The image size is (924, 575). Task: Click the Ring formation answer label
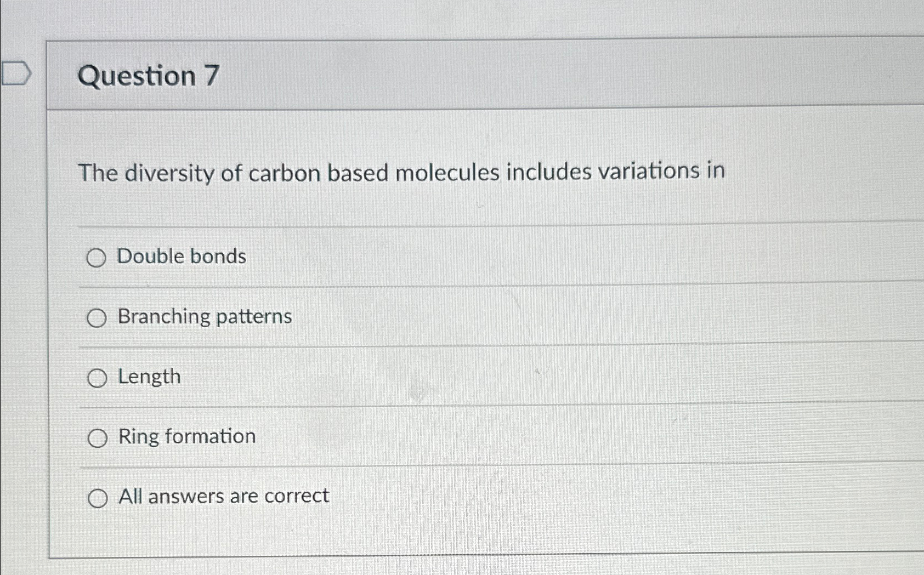(186, 436)
